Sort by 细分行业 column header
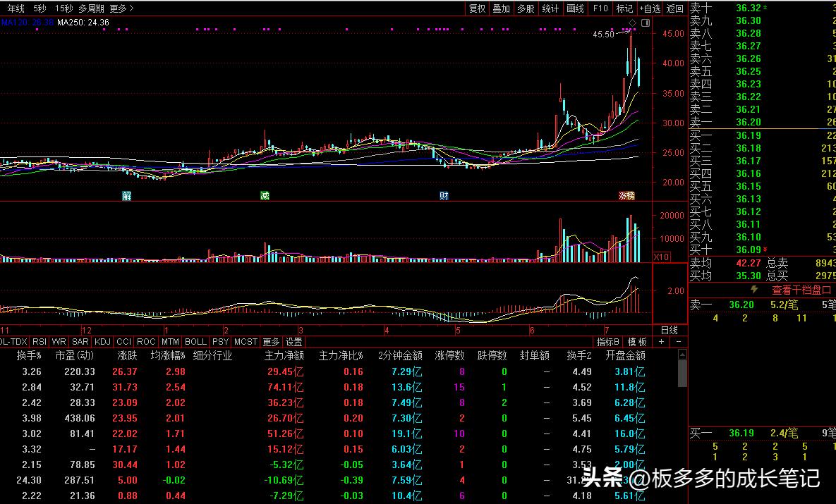 click(x=213, y=355)
